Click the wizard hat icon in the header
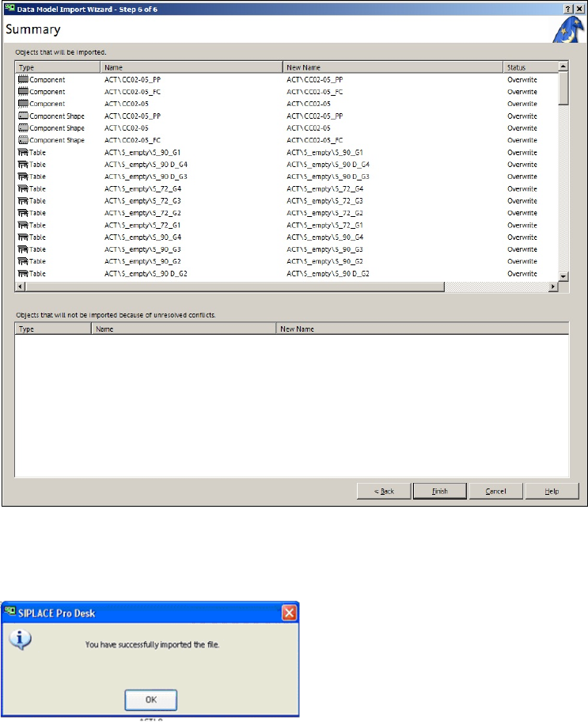Viewport: 588px width, 722px height. coord(568,29)
